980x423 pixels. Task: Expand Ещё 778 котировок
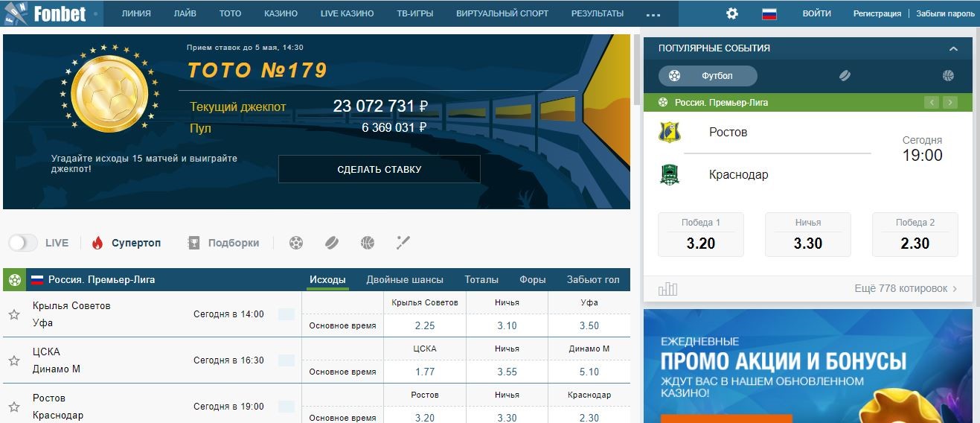coord(906,288)
